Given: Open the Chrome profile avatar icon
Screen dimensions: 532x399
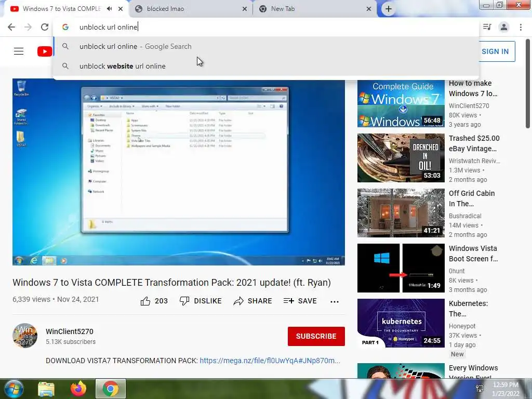Looking at the screenshot, I should coord(504,27).
